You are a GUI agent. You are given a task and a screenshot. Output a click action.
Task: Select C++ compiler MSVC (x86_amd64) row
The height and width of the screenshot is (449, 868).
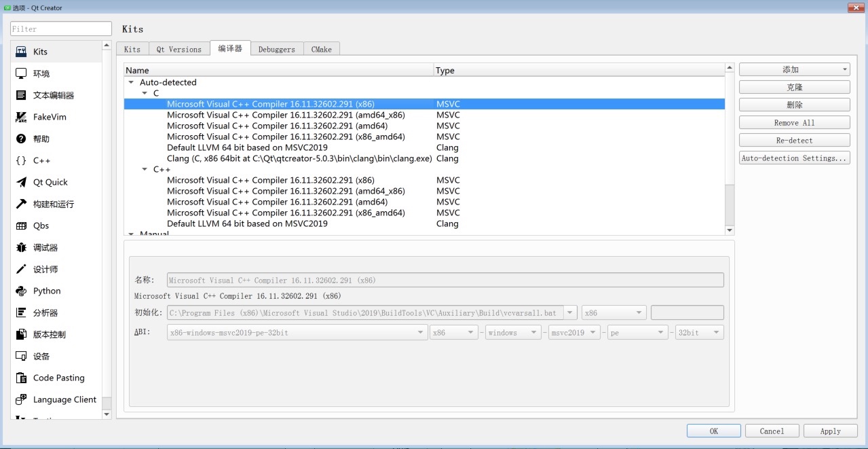click(x=424, y=213)
